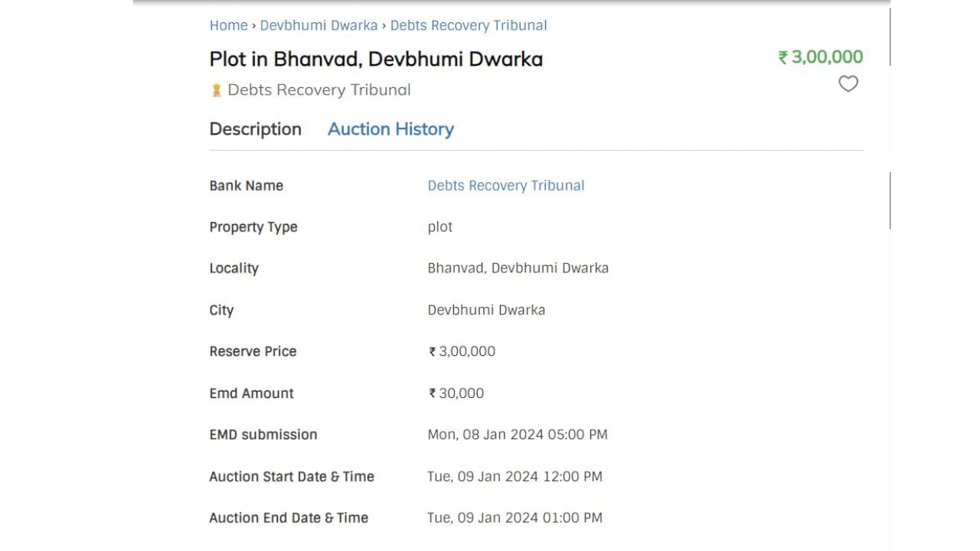980x551 pixels.
Task: Click the Emd Amount value ₹ 30,000
Action: click(x=456, y=393)
